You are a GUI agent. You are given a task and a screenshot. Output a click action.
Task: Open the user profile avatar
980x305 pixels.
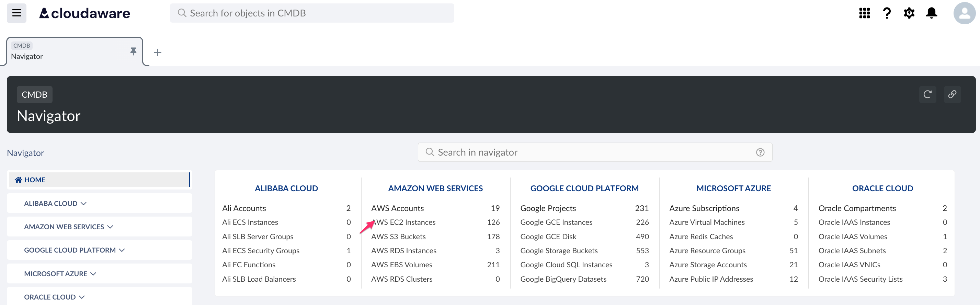pyautogui.click(x=964, y=13)
